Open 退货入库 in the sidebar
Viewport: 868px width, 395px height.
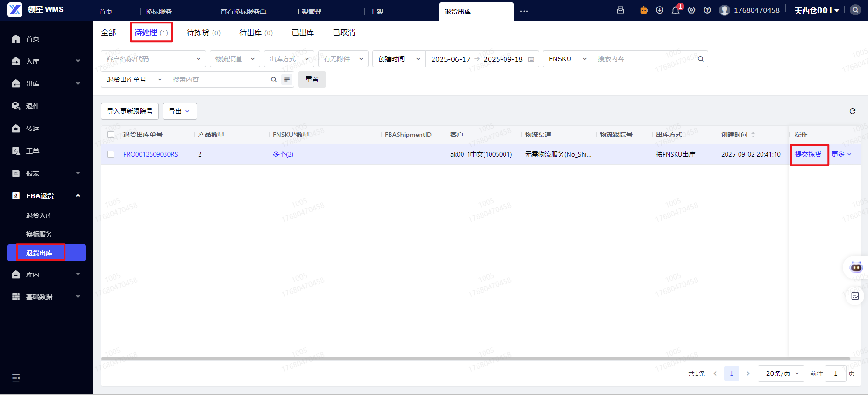point(39,215)
